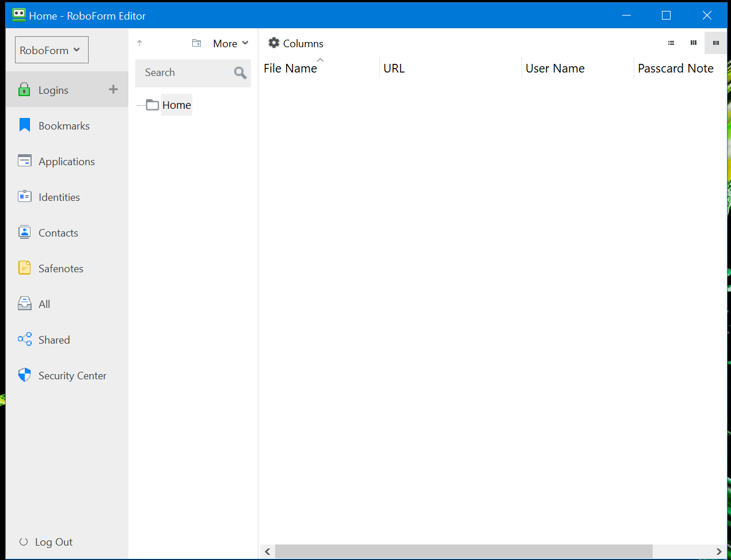The width and height of the screenshot is (731, 560).
Task: Switch to compact columns view
Action: click(693, 43)
